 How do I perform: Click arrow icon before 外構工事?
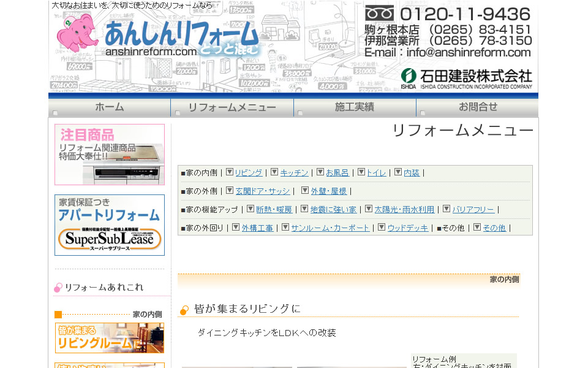[x=236, y=228]
